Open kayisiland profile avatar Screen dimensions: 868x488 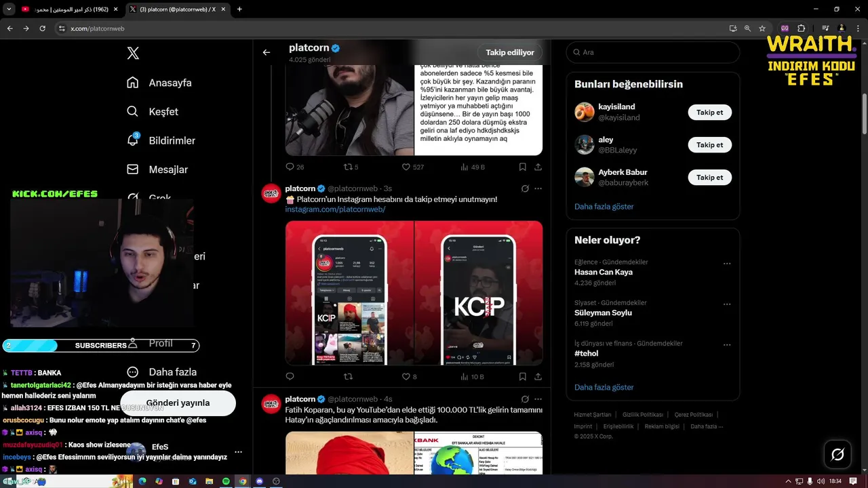[584, 112]
